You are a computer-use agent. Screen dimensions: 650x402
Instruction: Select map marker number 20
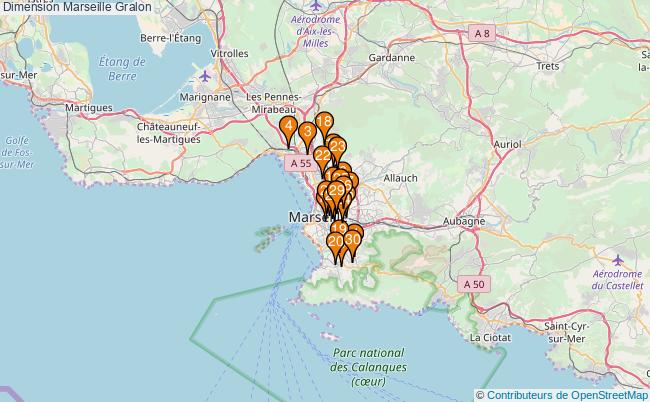pyautogui.click(x=336, y=242)
